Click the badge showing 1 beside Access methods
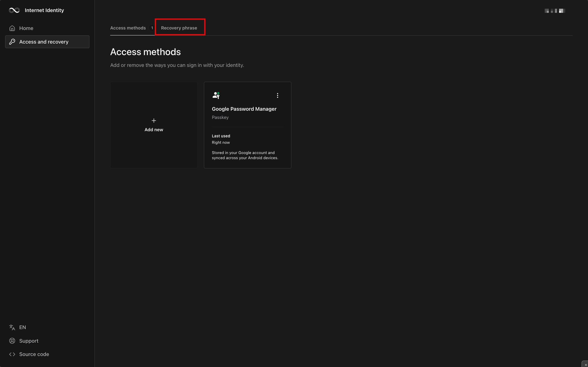Image resolution: width=588 pixels, height=367 pixels. (x=152, y=28)
